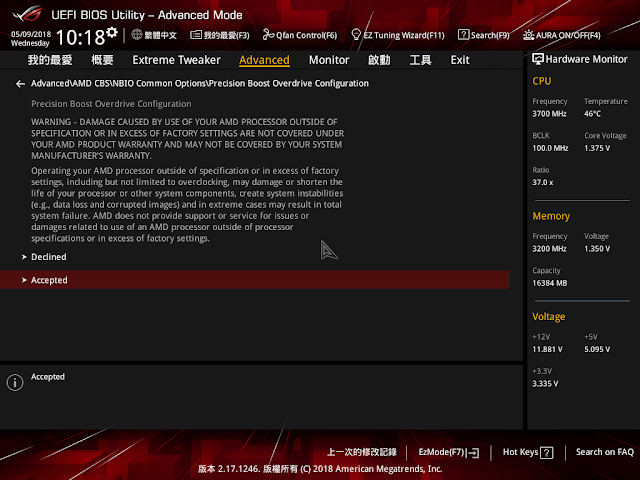Click Precision Boost Overdrive Configuration heading
This screenshot has width=640, height=480.
[x=111, y=104]
